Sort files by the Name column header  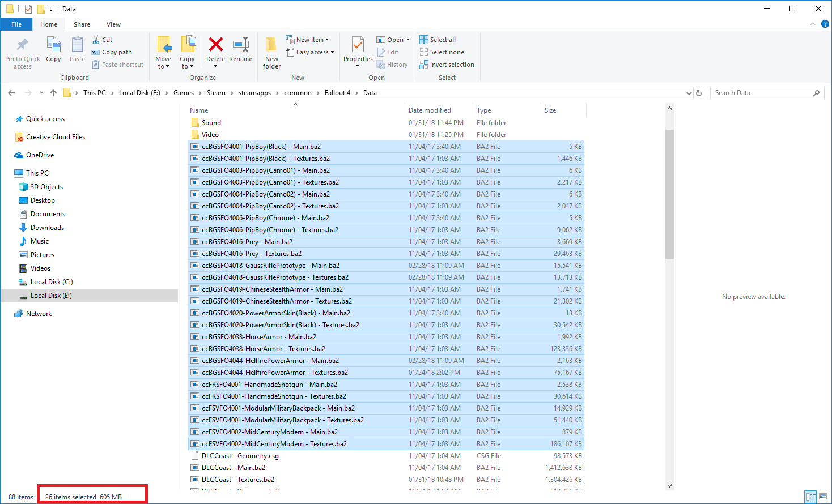199,110
